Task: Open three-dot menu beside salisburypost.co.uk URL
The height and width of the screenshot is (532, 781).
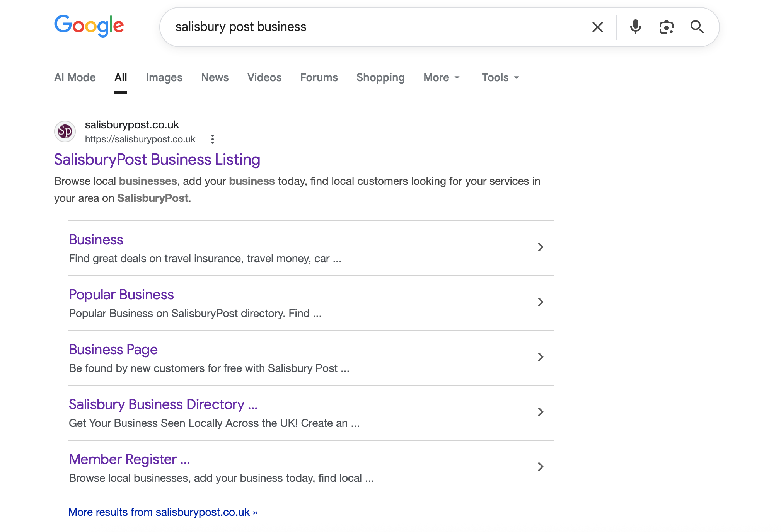Action: 212,139
